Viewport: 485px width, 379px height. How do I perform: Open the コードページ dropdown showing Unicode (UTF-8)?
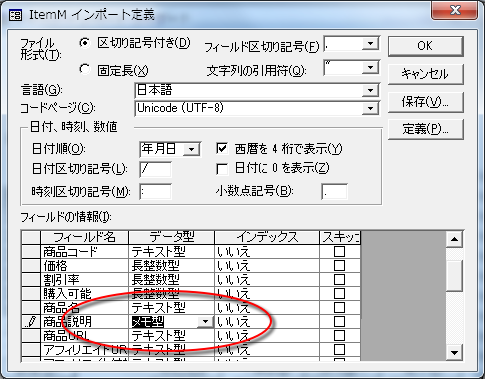pos(370,108)
